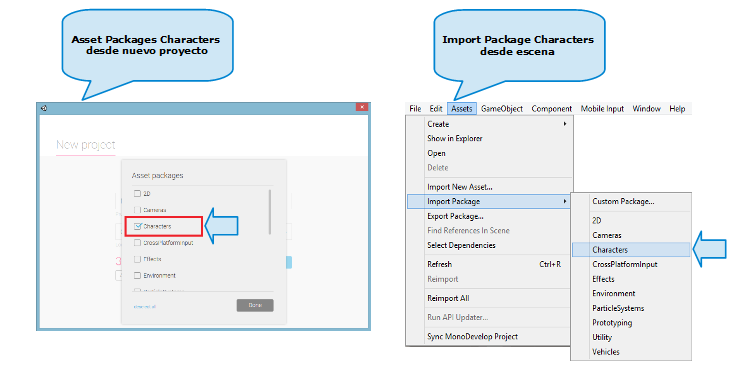Import the 2D package from submenu
The image size is (755, 371).
click(631, 220)
